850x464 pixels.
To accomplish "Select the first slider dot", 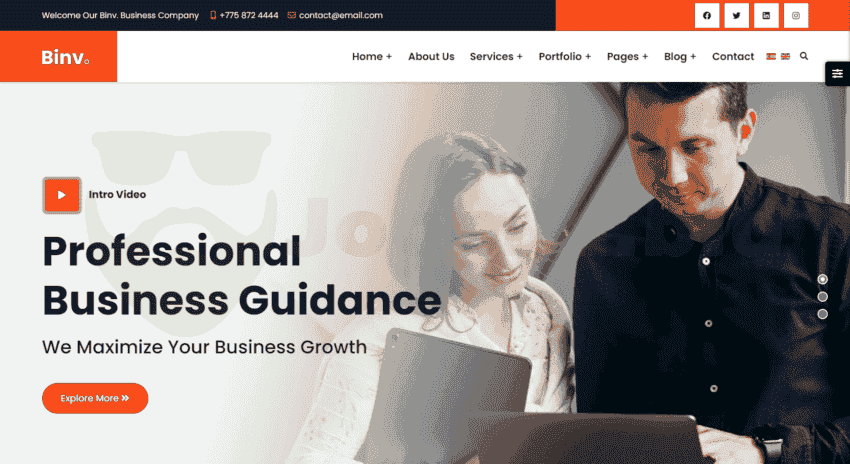I will coord(822,279).
